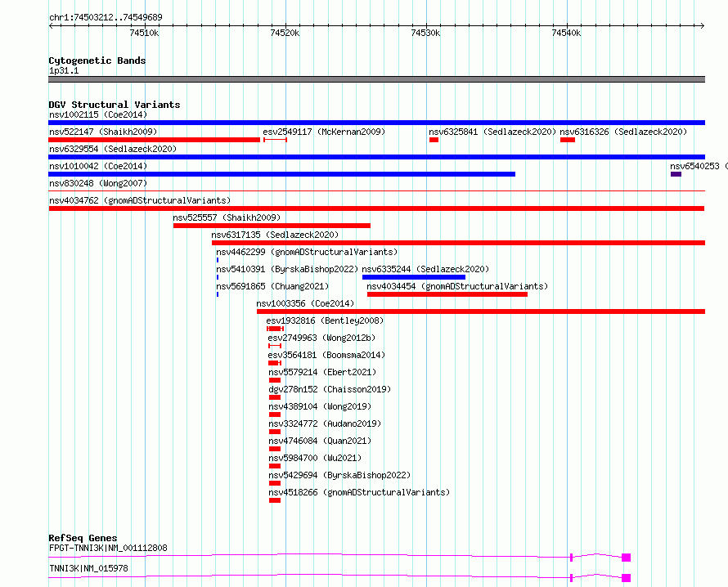Screen dimensions: 728x587
Task: Click the terminal exon box of TNNI3K
Action: pyautogui.click(x=626, y=578)
